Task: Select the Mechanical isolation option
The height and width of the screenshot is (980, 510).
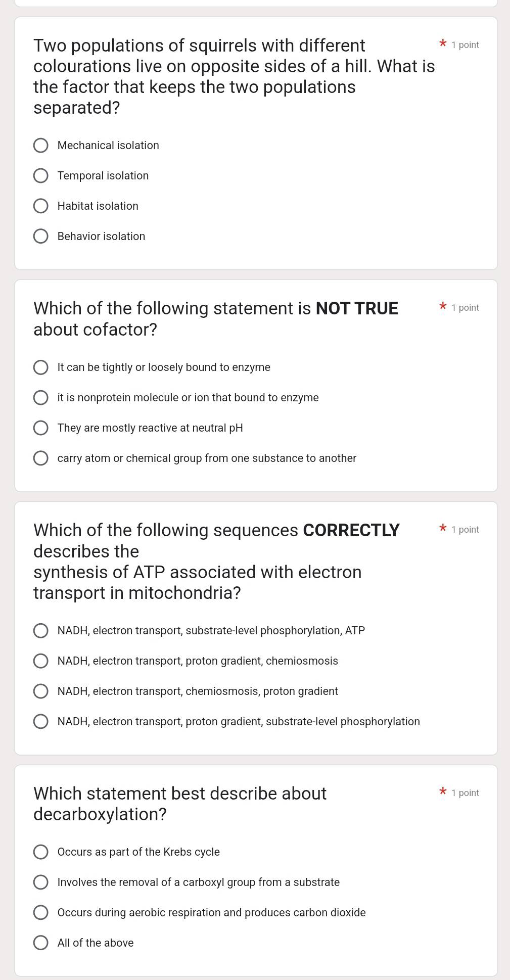Action: pyautogui.click(x=41, y=146)
